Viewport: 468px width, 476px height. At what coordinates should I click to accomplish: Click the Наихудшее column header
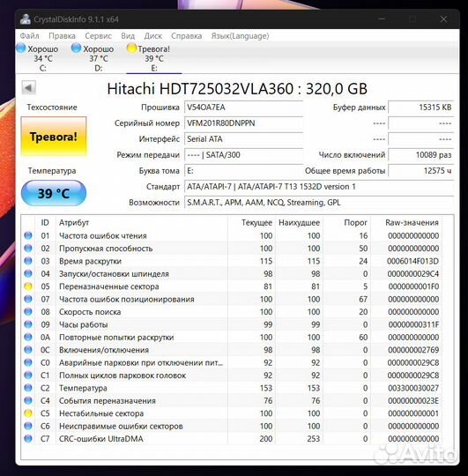point(300,222)
